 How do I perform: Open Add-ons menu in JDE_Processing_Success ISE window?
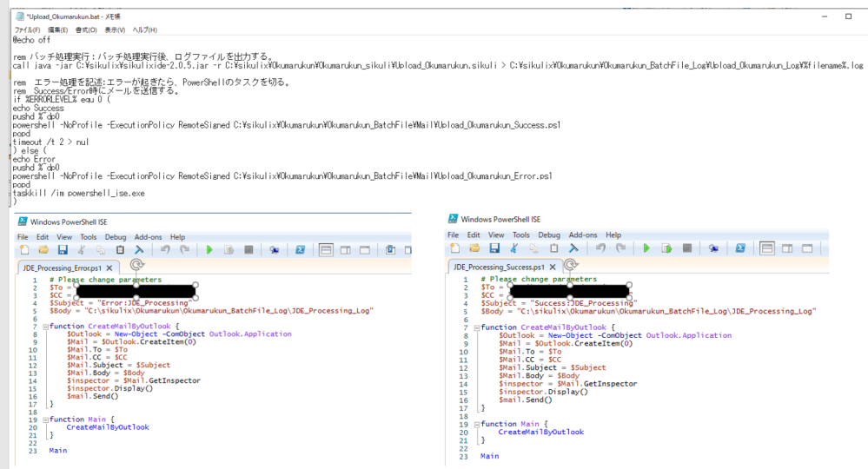583,235
